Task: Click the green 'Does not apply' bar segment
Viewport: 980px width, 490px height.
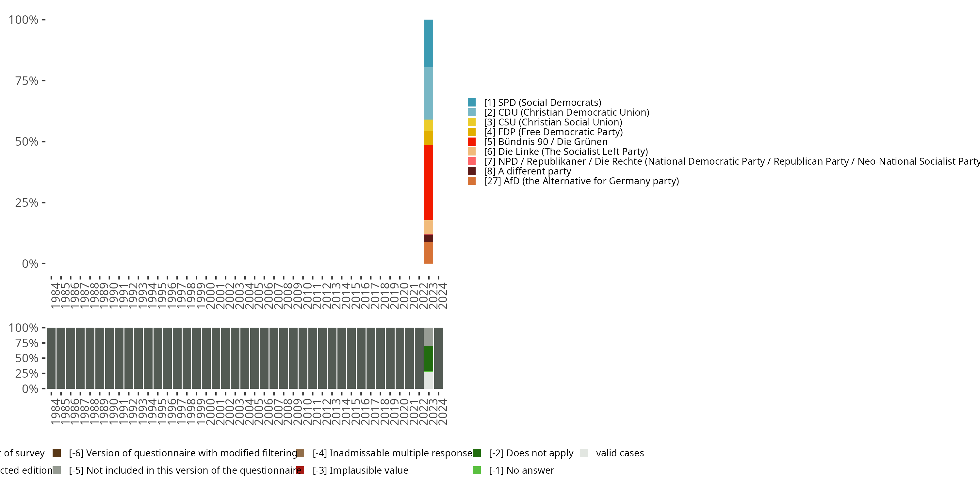Action: point(428,358)
